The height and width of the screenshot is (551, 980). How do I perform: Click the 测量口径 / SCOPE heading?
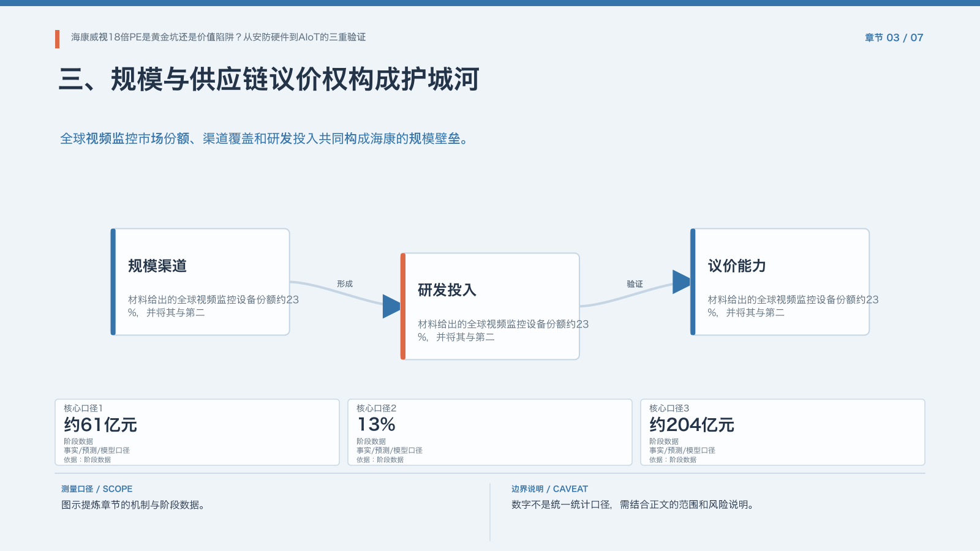[x=97, y=489]
